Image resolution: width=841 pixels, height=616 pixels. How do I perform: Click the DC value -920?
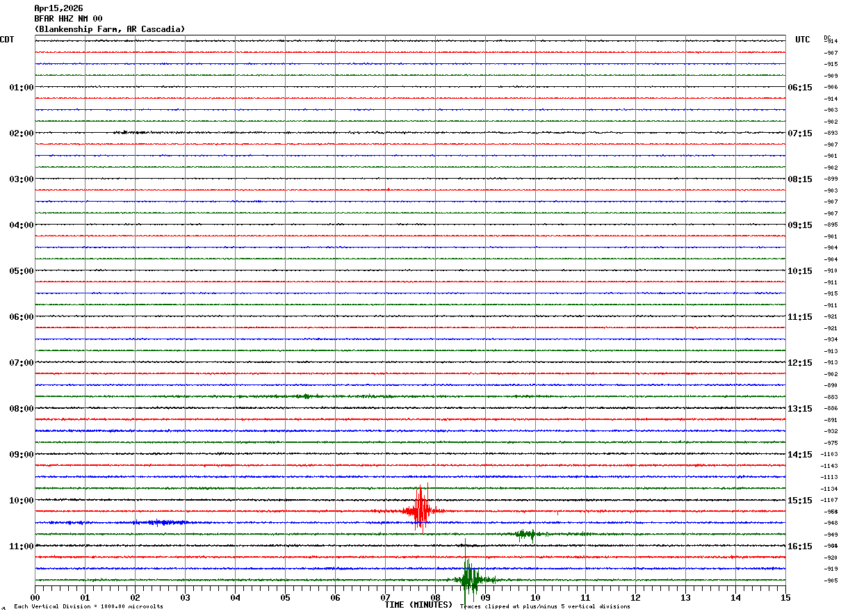831,558
